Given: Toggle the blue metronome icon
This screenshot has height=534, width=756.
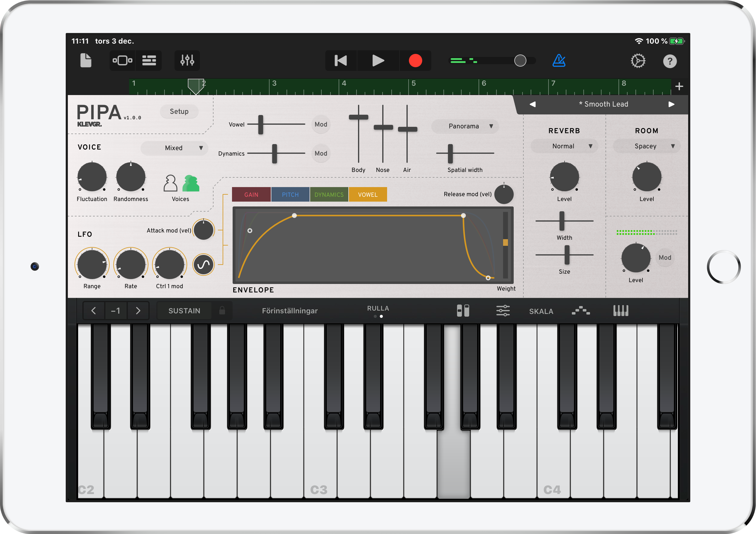Looking at the screenshot, I should coord(559,61).
